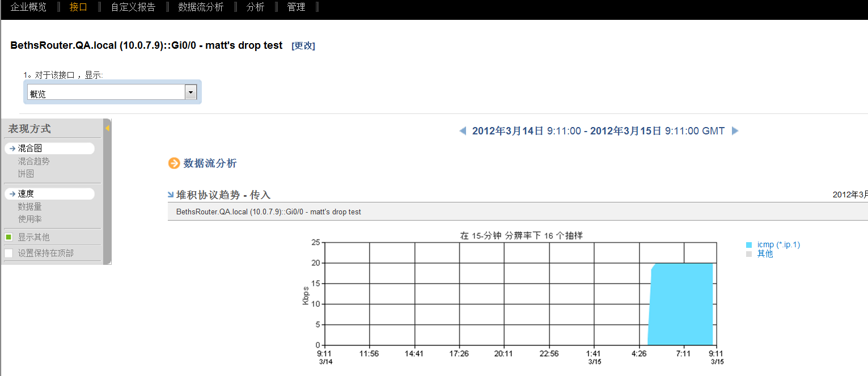This screenshot has width=868, height=376.
Task: Go to next time period arrow
Action: pyautogui.click(x=735, y=131)
